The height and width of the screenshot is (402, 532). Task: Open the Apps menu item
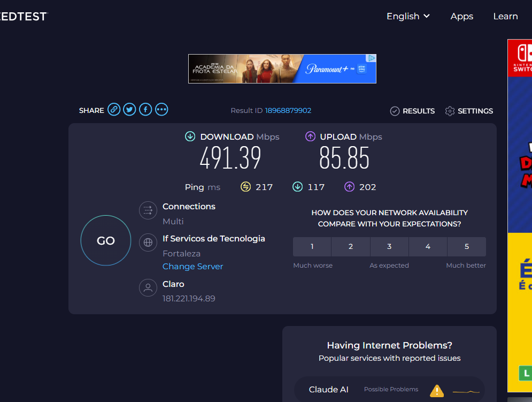(461, 16)
